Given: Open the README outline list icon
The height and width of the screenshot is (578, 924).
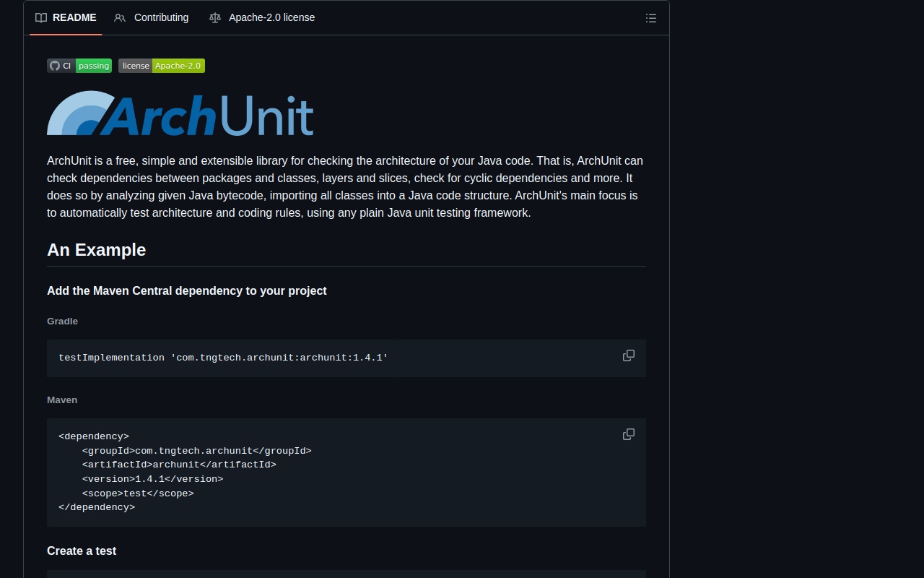Looking at the screenshot, I should [650, 18].
